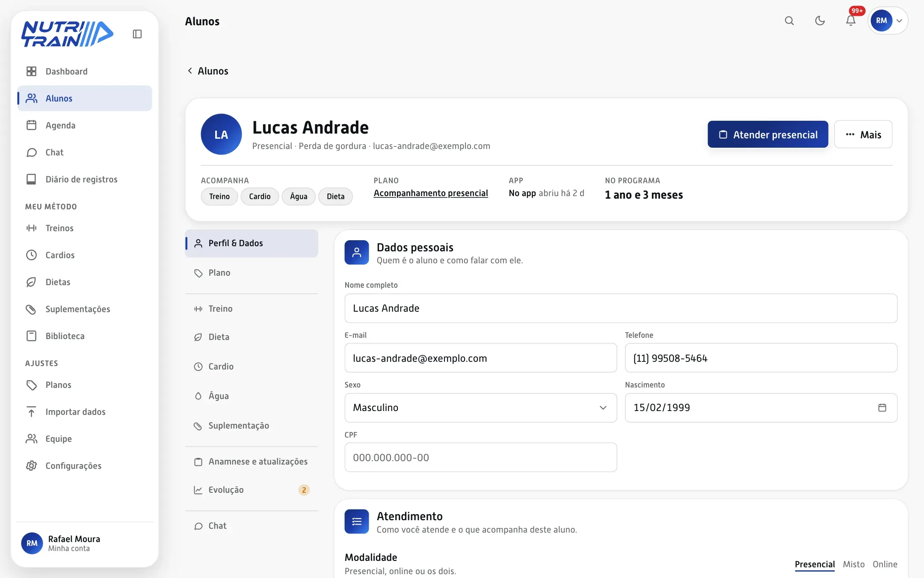924x578 pixels.
Task: Open Anamnese e atualizações tab
Action: (252, 462)
